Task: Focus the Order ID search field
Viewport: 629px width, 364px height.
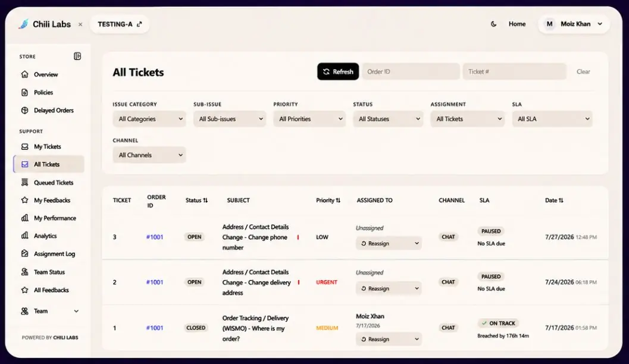Action: click(x=411, y=72)
